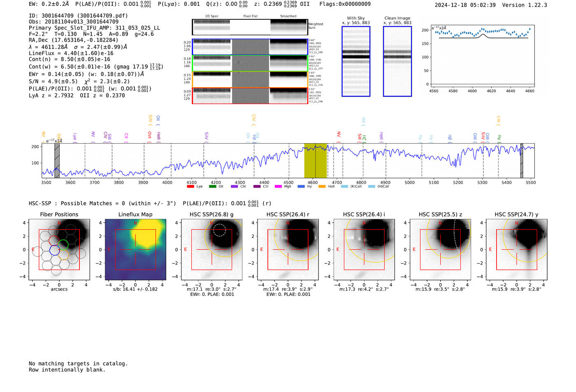Click the yellow highlighted band near 4600Å
This screenshot has height=392, width=576.
click(316, 160)
